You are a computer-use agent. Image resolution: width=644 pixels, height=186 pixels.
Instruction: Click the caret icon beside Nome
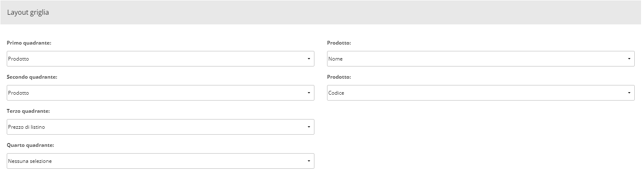[629, 59]
